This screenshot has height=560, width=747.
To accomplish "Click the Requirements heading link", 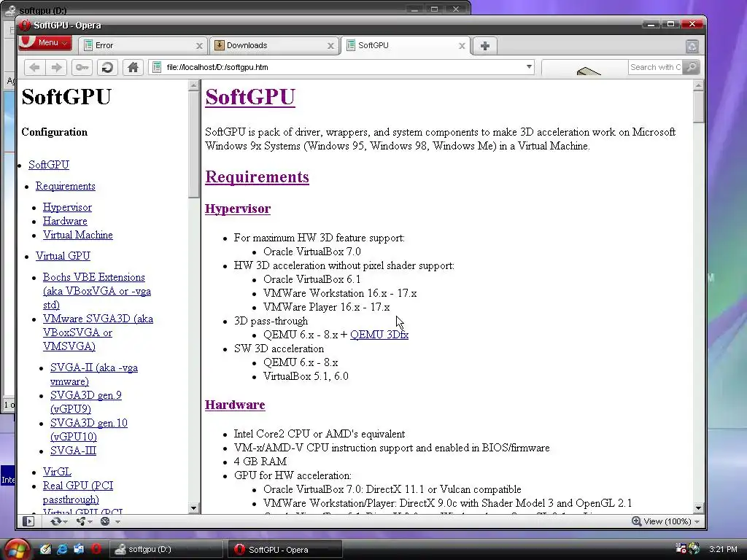I will click(257, 176).
